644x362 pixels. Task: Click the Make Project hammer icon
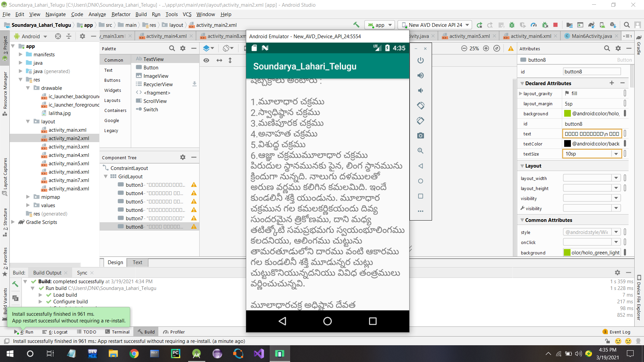point(356,25)
